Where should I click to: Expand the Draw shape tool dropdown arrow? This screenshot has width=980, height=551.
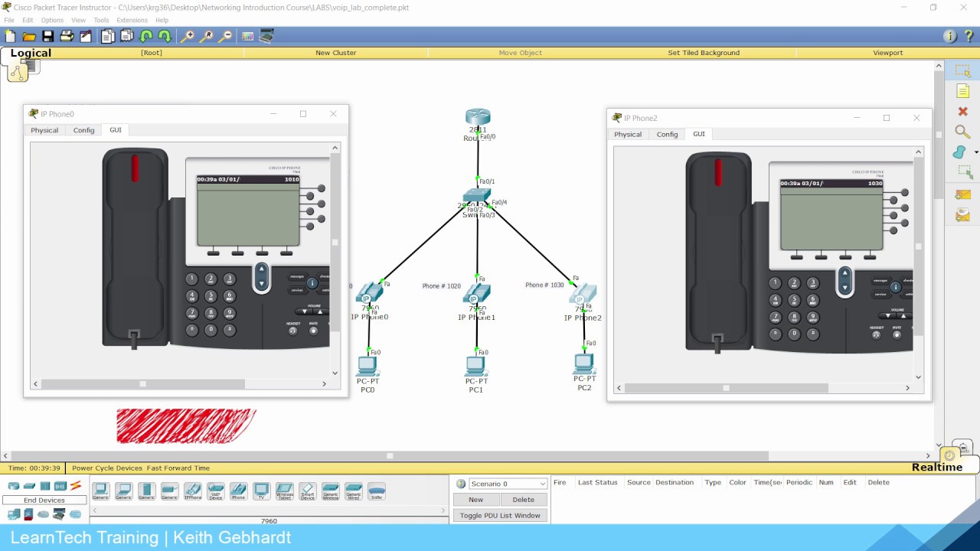click(x=976, y=153)
